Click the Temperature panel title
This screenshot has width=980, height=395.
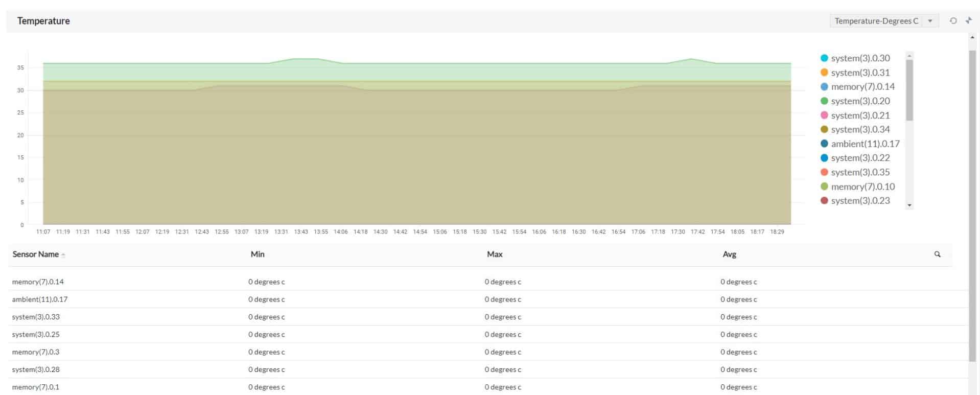click(x=43, y=21)
